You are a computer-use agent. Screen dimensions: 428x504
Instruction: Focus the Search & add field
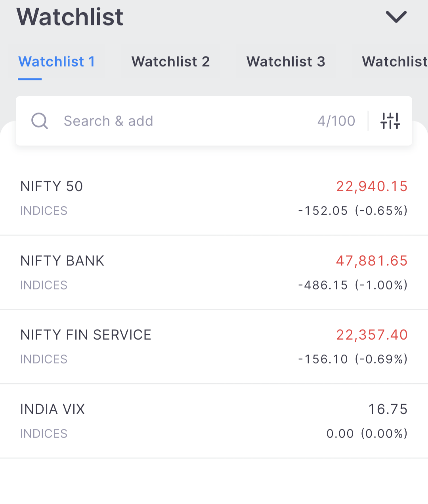click(x=178, y=121)
